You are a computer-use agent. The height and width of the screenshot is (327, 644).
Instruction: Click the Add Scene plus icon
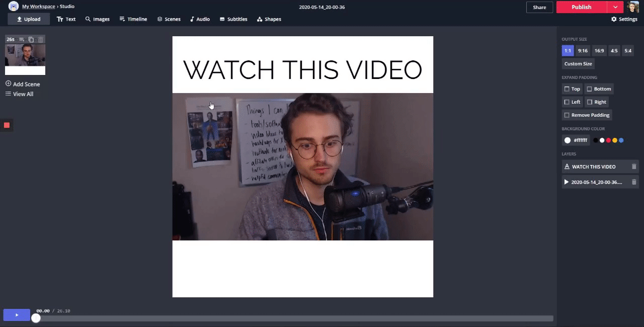8,84
